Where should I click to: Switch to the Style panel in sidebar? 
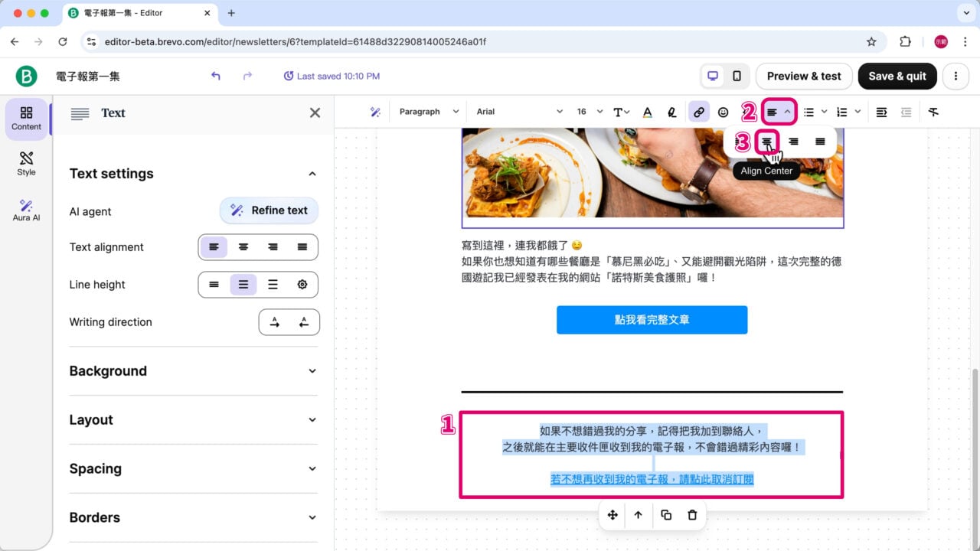click(25, 163)
